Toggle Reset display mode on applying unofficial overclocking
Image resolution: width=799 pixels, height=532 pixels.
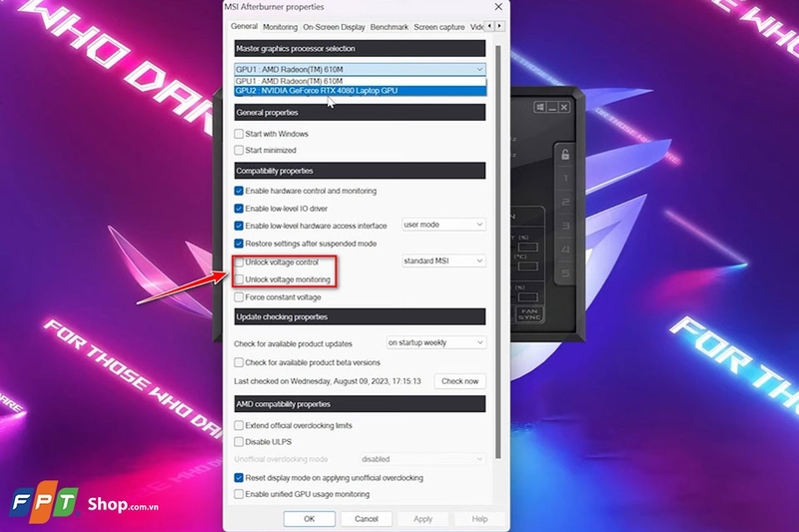click(239, 477)
